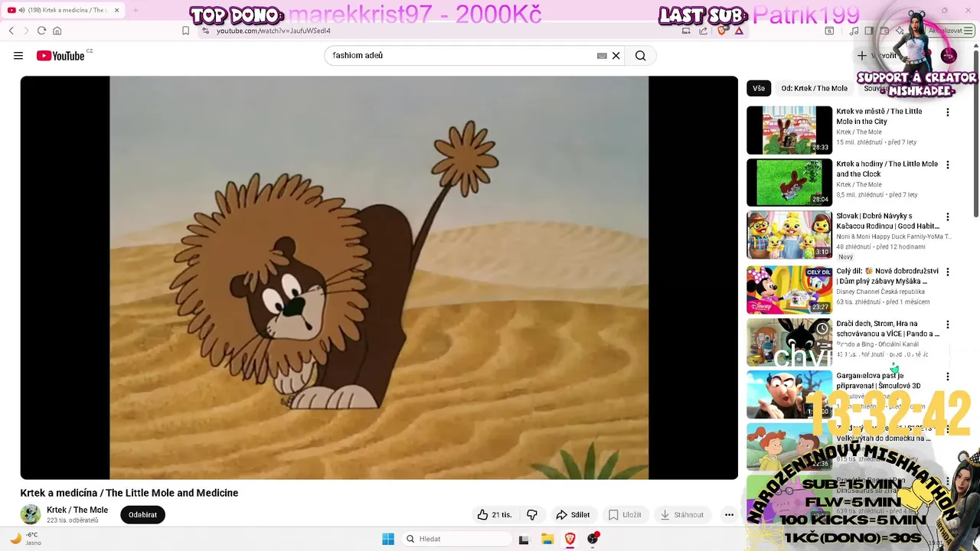Open title 'Dračí dech, Strom, Hra na schovávanou'
Image resolution: width=980 pixels, height=551 pixels.
887,328
